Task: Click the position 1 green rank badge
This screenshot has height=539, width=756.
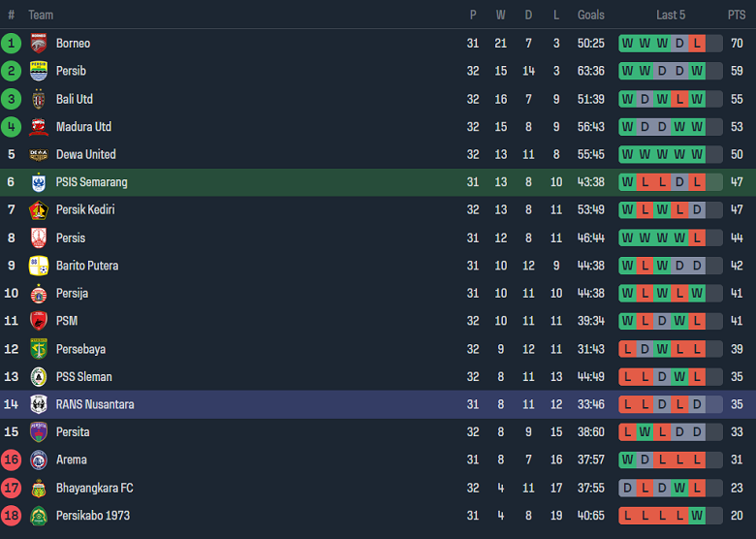Action: point(12,43)
